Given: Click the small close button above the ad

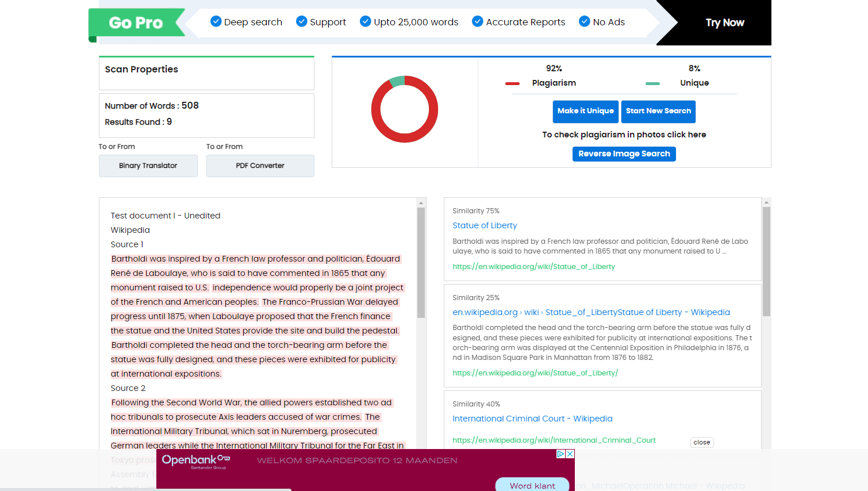Looking at the screenshot, I should (x=702, y=442).
